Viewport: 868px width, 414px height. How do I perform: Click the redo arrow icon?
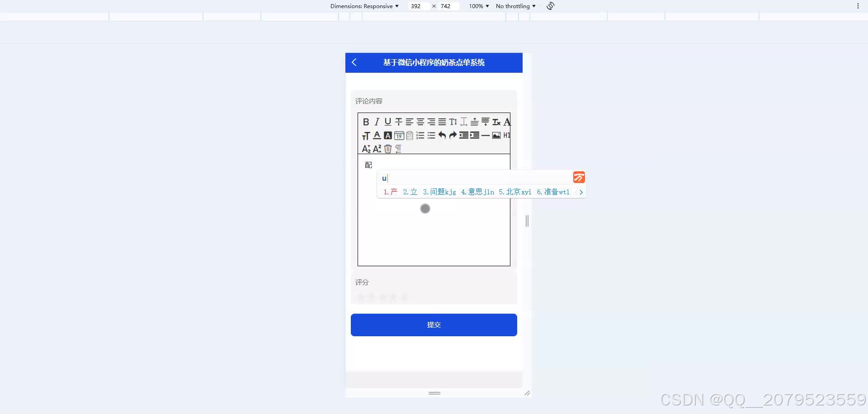[453, 135]
